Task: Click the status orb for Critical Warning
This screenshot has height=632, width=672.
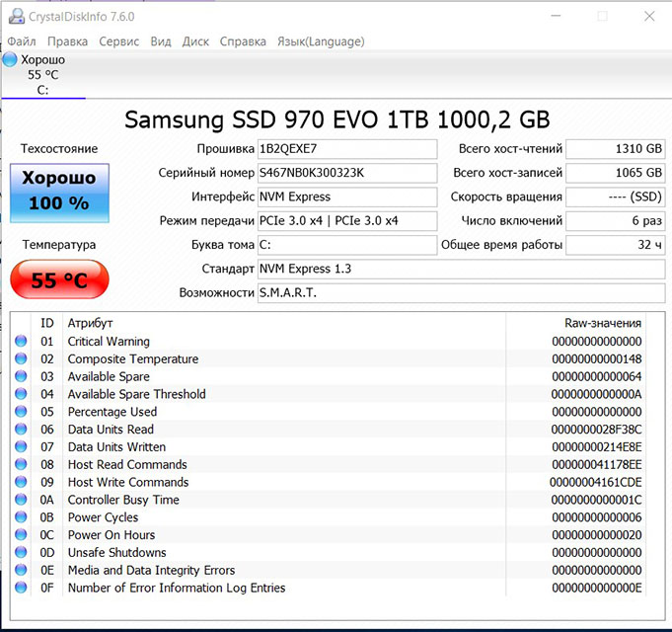Action: tap(21, 341)
